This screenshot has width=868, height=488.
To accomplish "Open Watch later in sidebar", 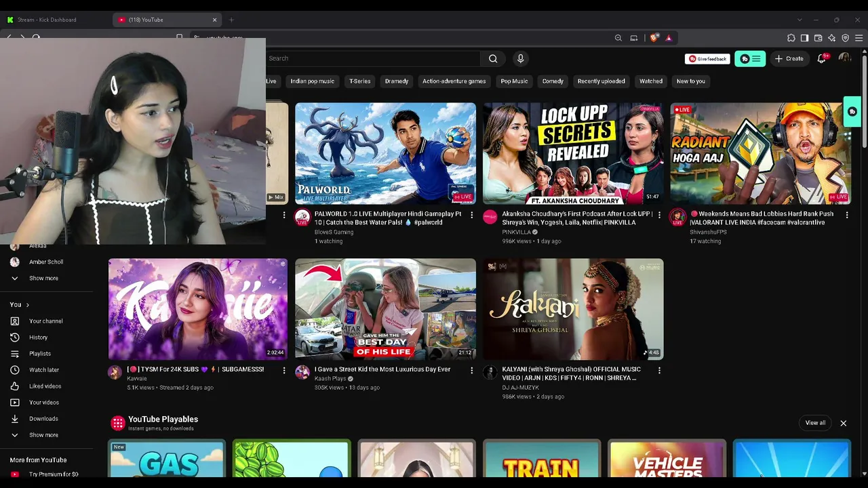I will [44, 370].
